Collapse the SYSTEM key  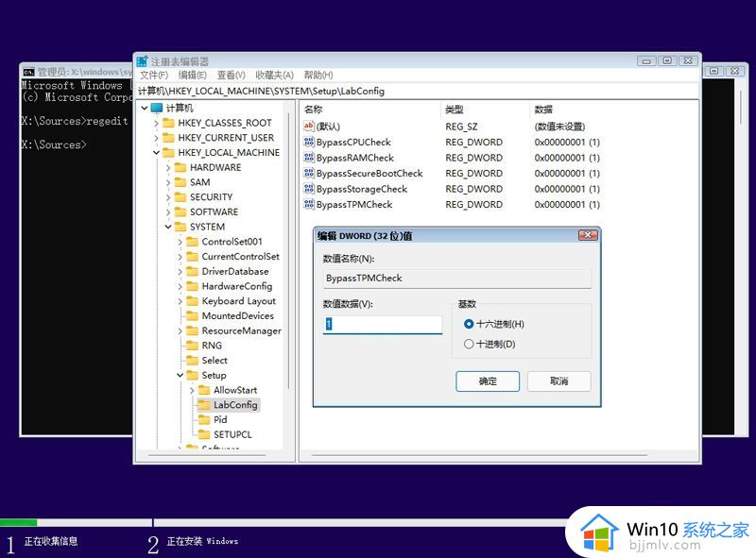click(x=168, y=227)
